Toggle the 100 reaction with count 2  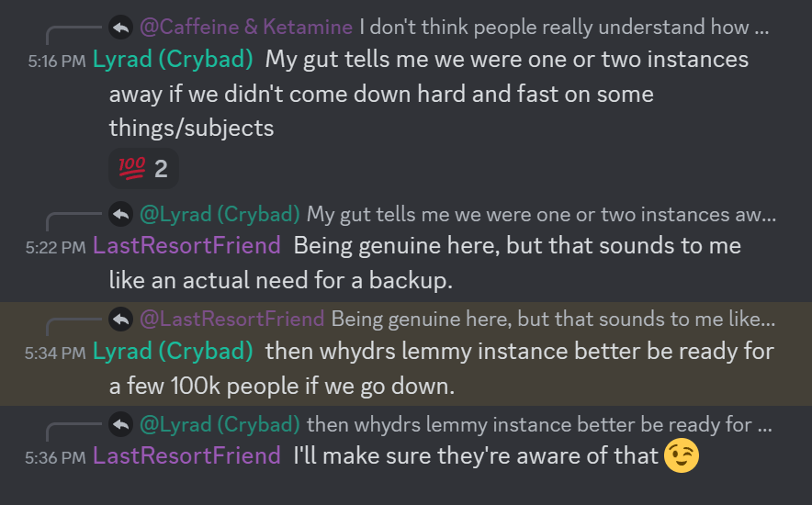pyautogui.click(x=143, y=169)
